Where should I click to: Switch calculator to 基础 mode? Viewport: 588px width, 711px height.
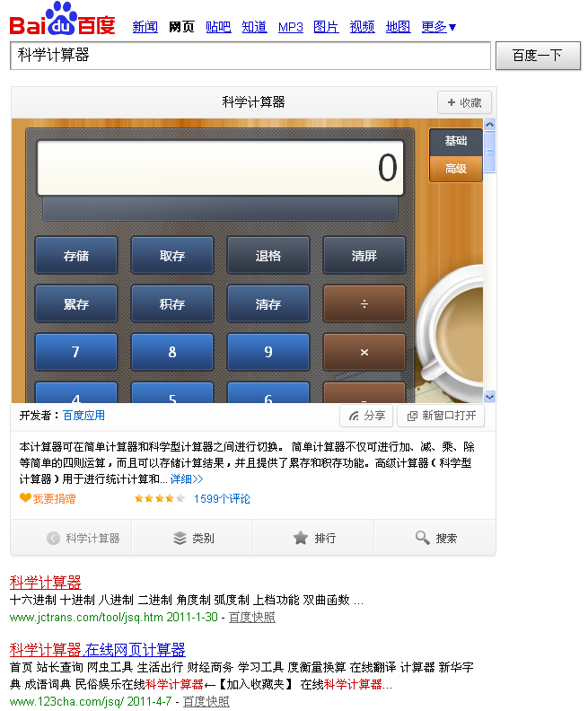456,142
